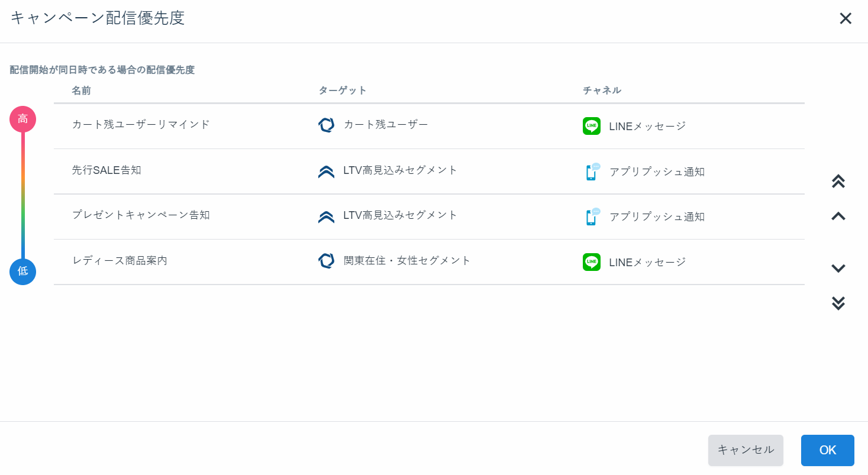Click LTV高見込みセグメント text in プレゼントキャンペーン告知 row
The height and width of the screenshot is (475, 868).
[401, 215]
